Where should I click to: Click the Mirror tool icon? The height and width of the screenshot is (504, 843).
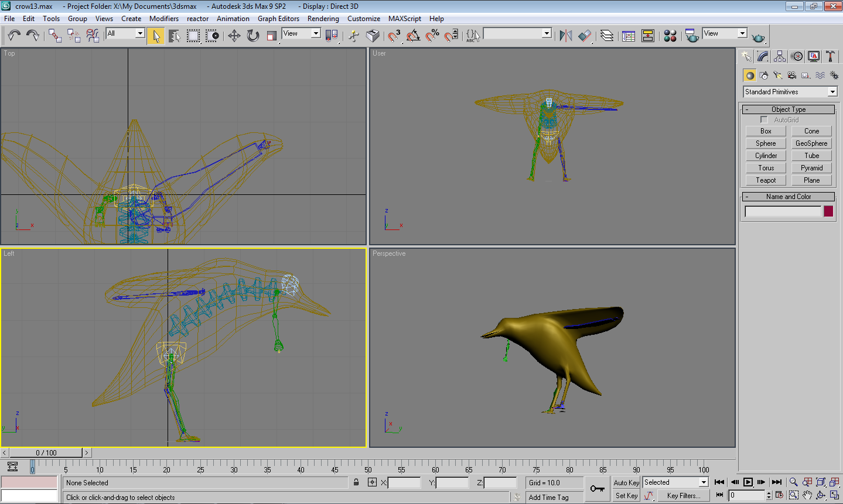pos(565,36)
